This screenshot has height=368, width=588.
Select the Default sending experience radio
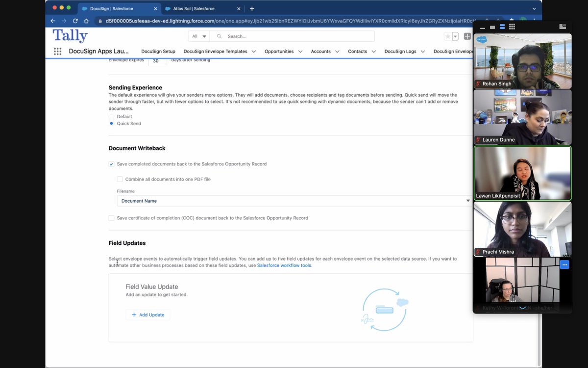coord(111,117)
